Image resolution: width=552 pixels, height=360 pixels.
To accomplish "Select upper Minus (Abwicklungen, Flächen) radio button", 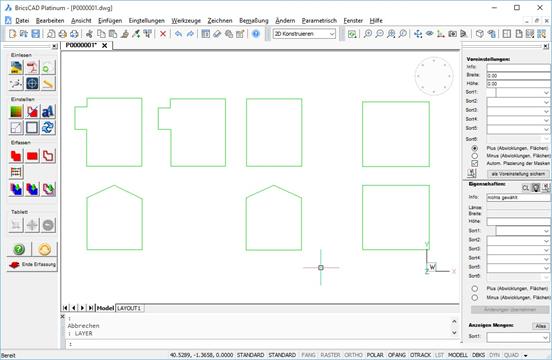I will coord(475,156).
